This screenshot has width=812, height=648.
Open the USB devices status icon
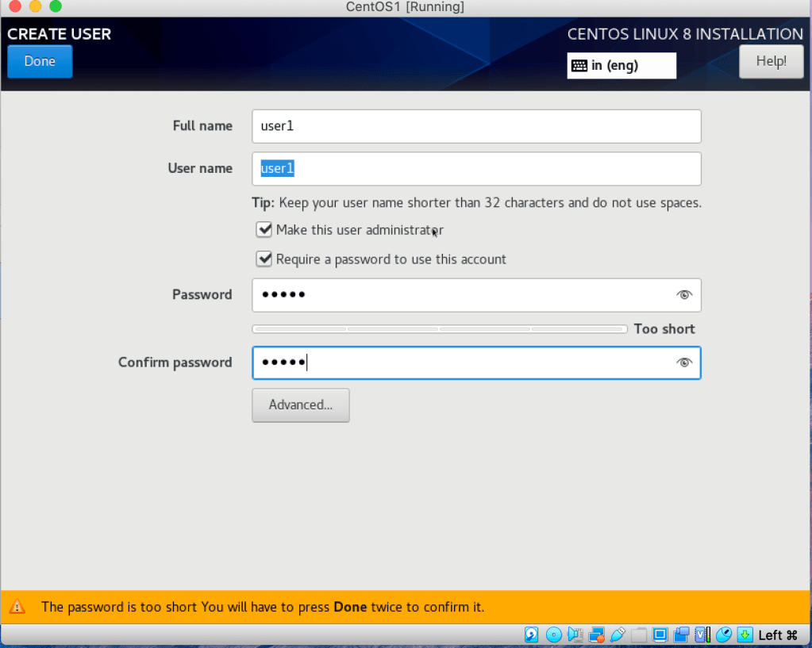pyautogui.click(x=618, y=635)
